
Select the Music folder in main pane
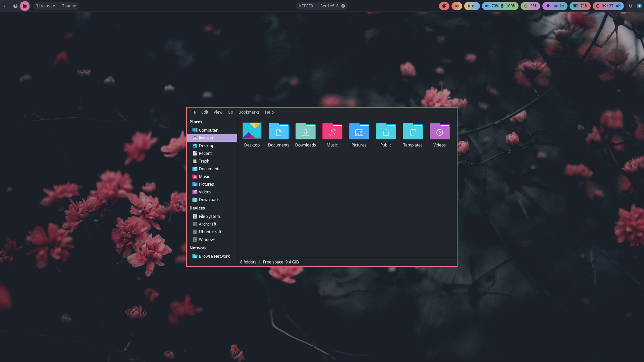[332, 132]
